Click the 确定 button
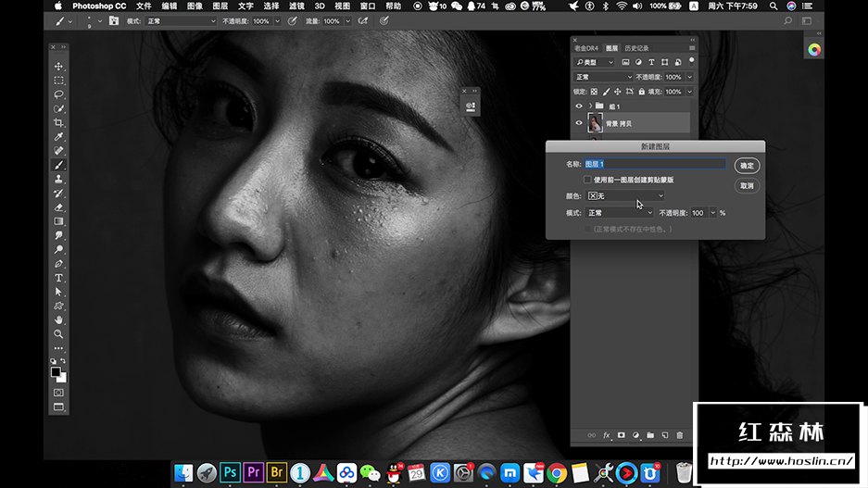Screen dimensions: 868x488 click(x=747, y=166)
